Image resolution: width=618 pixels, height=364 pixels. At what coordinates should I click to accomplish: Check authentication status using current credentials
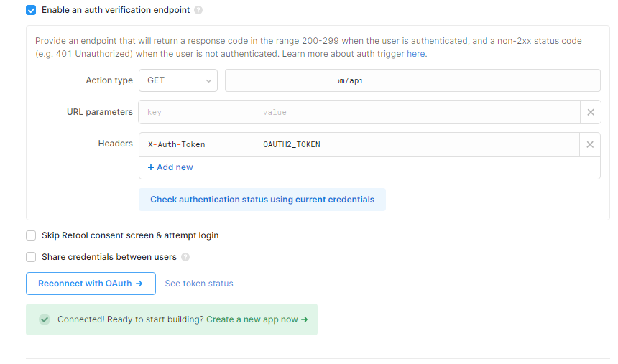click(262, 200)
